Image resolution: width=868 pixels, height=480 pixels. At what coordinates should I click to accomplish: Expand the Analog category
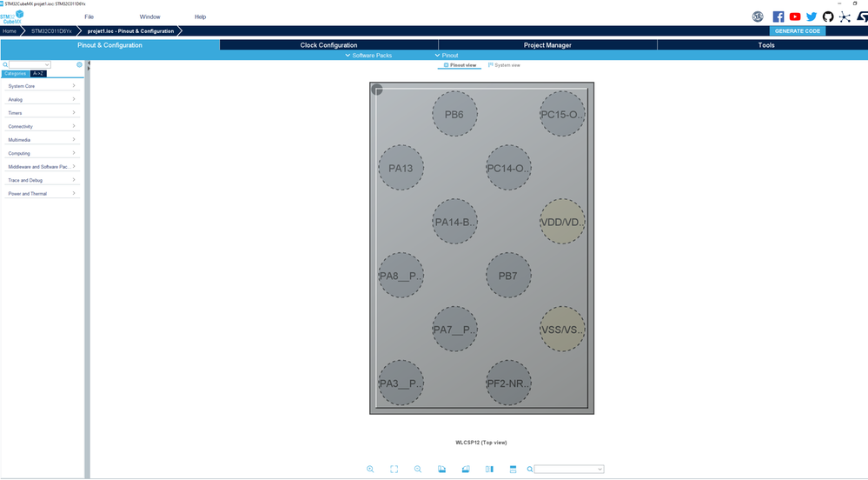pos(42,99)
